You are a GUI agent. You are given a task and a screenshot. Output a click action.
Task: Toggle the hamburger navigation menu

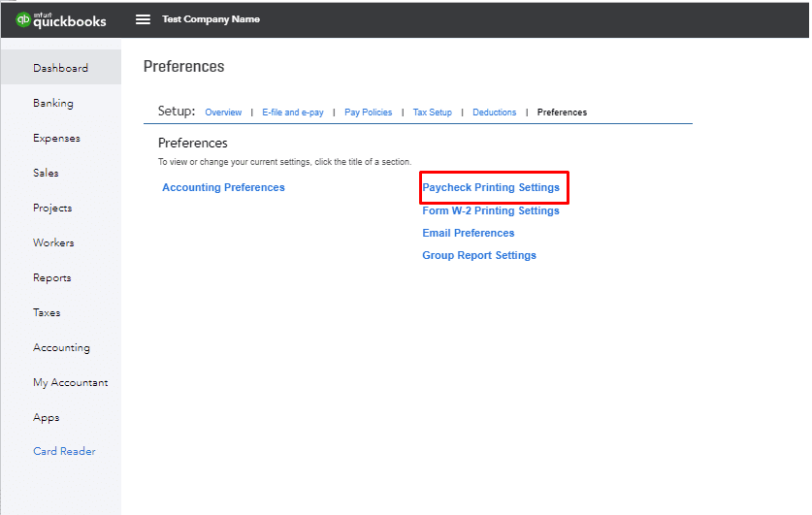pos(143,19)
